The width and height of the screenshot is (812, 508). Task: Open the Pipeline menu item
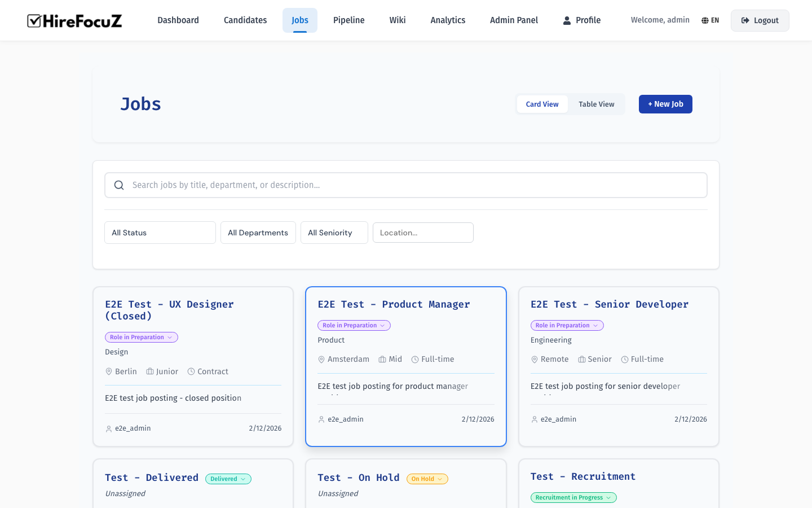tap(348, 20)
